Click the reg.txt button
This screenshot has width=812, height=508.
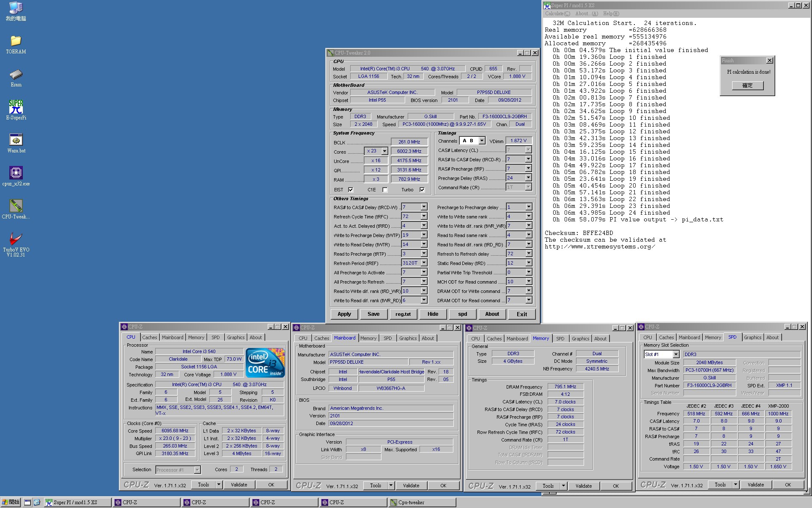tap(403, 314)
